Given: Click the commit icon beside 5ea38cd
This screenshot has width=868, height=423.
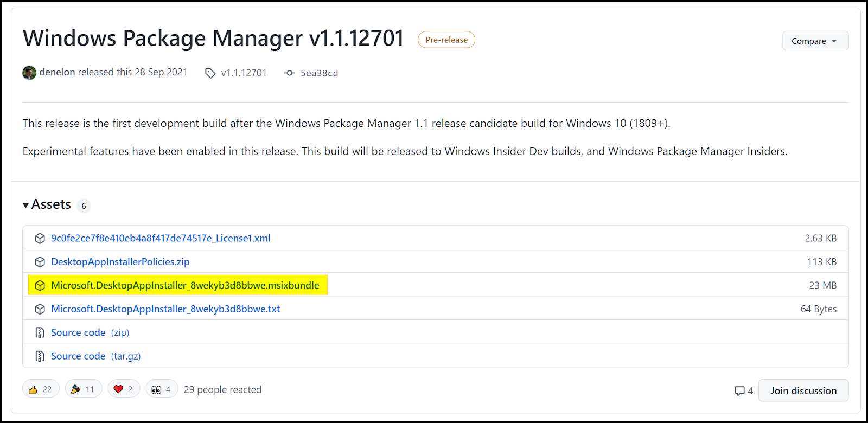Looking at the screenshot, I should [290, 73].
